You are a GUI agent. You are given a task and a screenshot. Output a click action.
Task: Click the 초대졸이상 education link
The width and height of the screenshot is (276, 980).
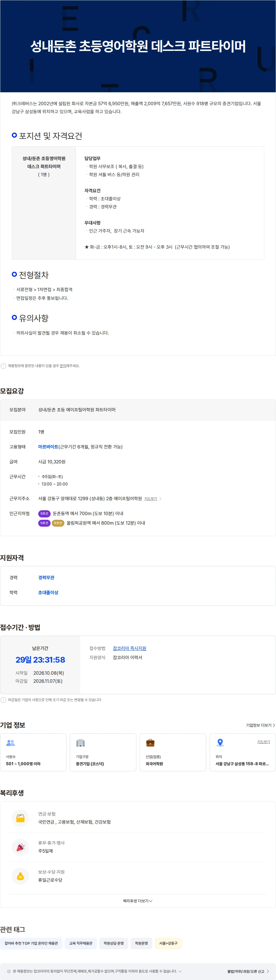[x=48, y=592]
